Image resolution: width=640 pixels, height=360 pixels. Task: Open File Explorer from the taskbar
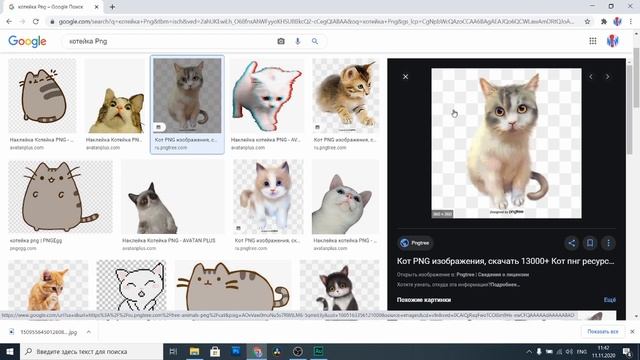pyautogui.click(x=194, y=351)
